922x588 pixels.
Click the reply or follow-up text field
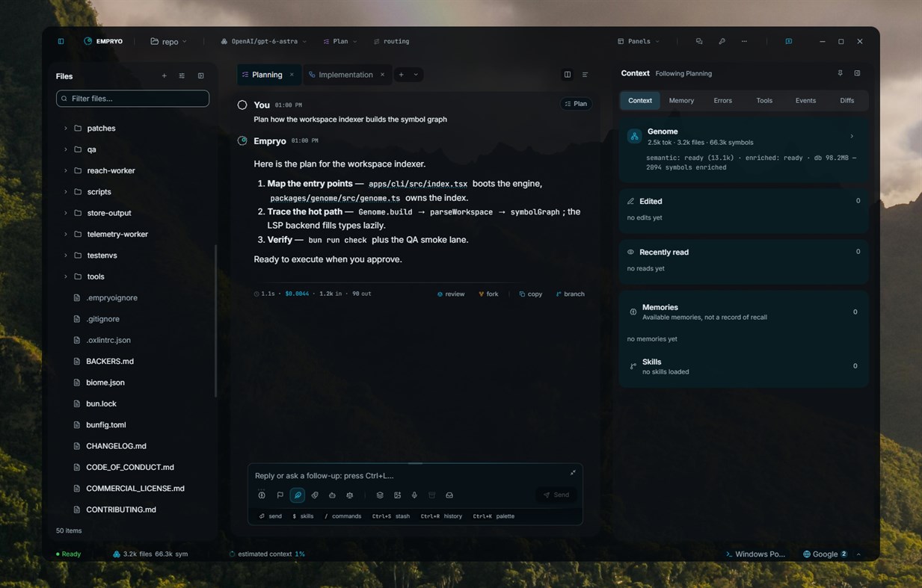point(410,475)
